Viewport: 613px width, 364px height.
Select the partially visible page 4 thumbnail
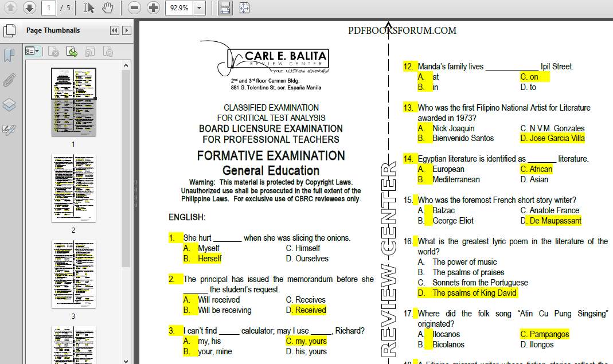coord(73,345)
